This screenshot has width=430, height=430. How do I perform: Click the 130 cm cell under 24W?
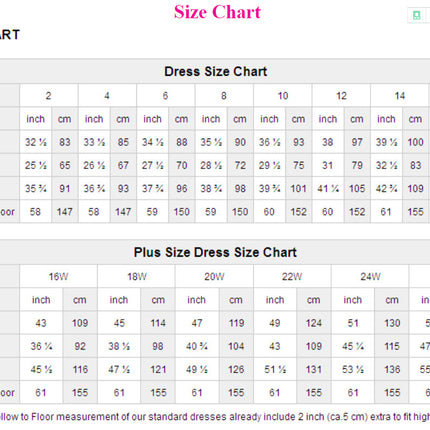click(x=392, y=323)
